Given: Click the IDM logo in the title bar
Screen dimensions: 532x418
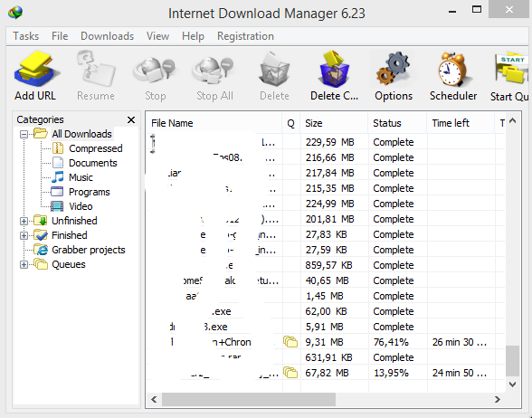Looking at the screenshot, I should (x=15, y=13).
